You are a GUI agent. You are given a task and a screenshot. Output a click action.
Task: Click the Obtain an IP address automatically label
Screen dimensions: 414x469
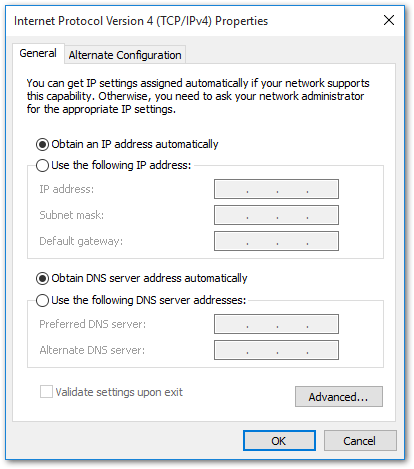tap(135, 144)
